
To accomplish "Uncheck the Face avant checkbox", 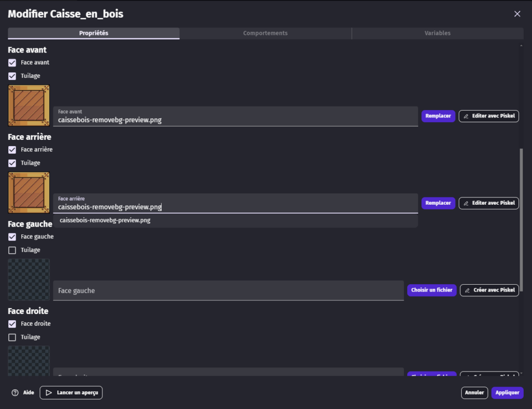I will coord(12,62).
